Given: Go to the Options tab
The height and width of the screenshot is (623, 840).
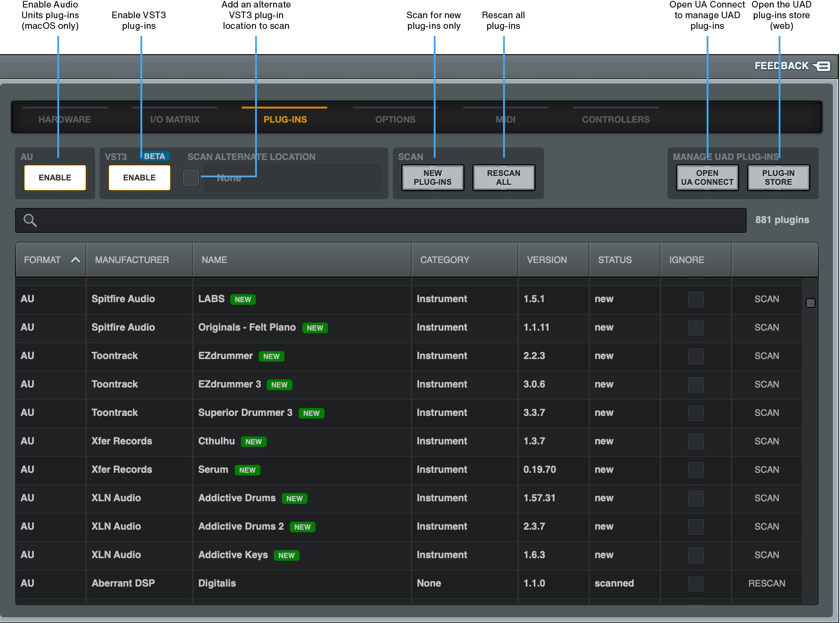Looking at the screenshot, I should pos(395,120).
